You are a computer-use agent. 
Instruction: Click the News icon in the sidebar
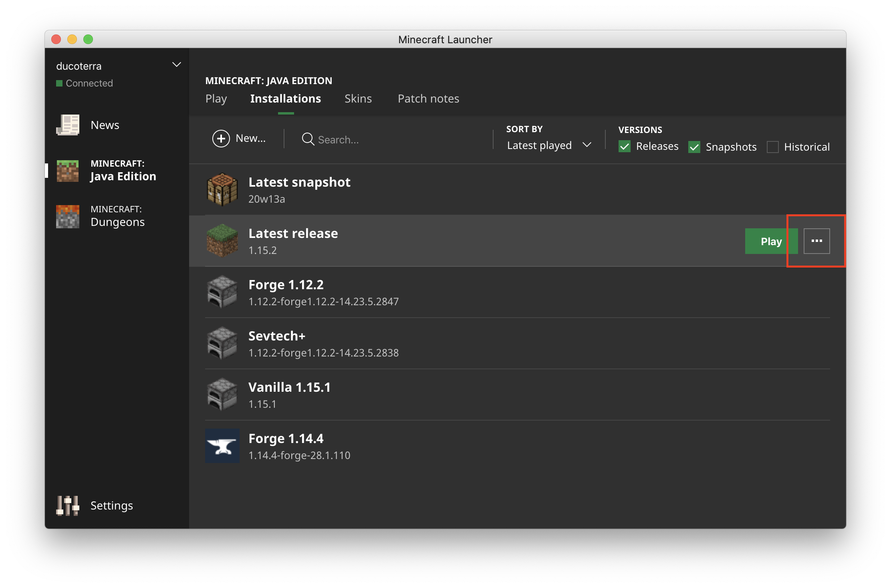[69, 125]
